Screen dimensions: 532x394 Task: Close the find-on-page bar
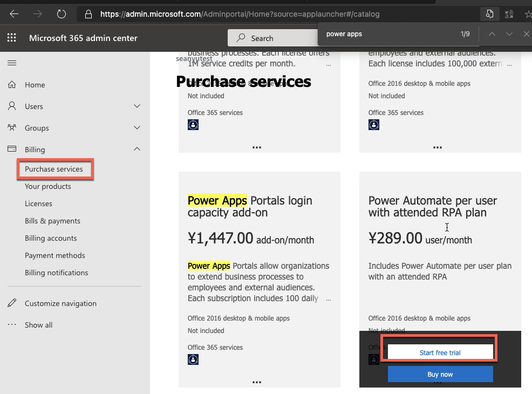click(526, 34)
